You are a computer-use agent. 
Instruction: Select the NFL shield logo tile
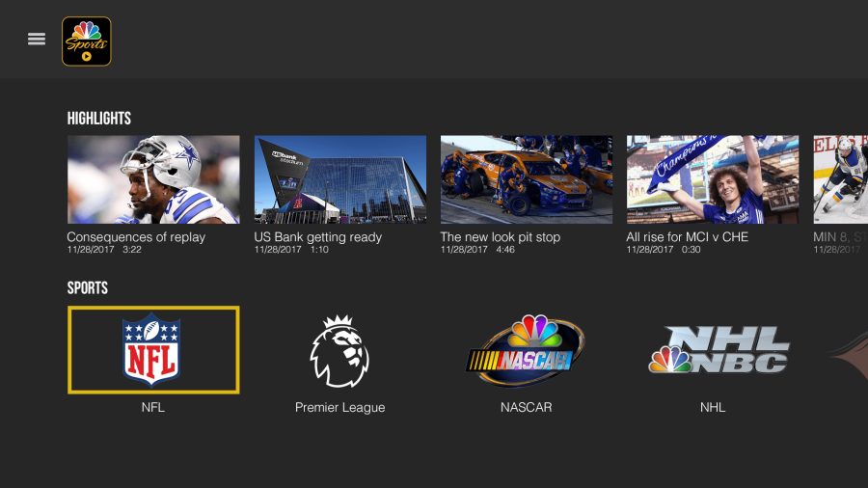153,350
